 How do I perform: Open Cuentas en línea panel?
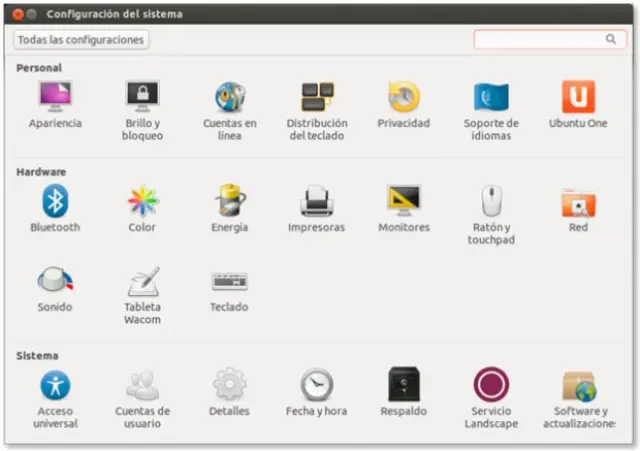point(230,97)
